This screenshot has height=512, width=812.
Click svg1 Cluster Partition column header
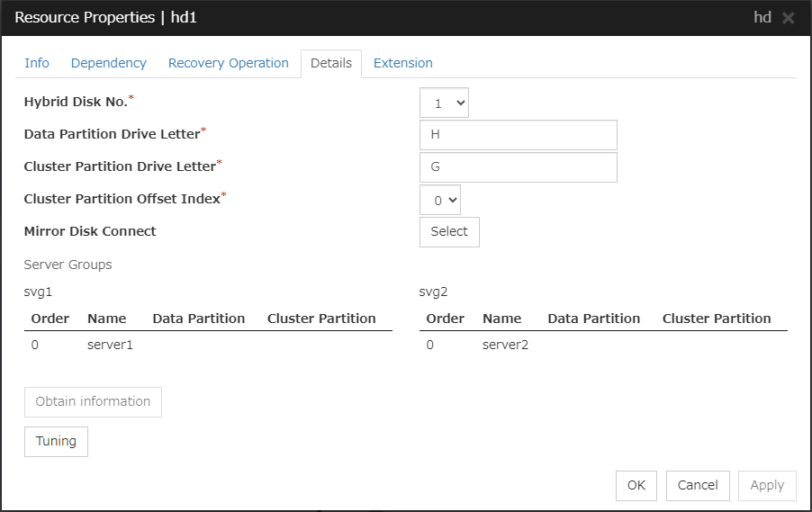[x=321, y=319]
